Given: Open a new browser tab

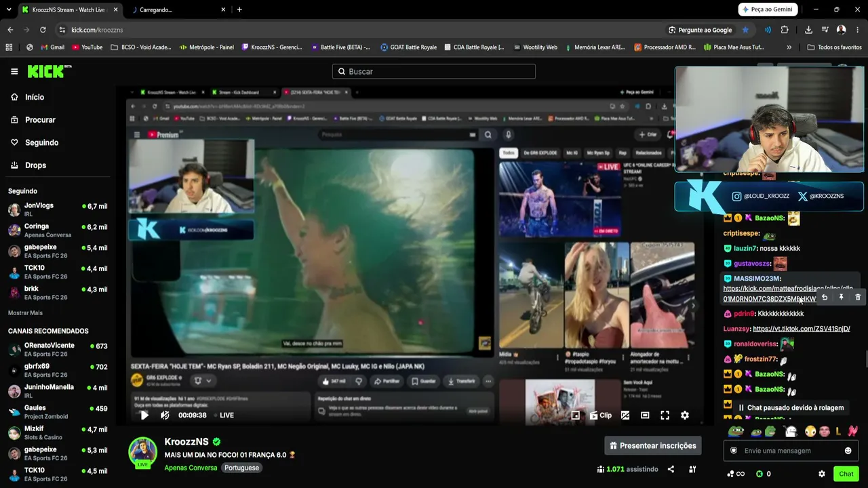Looking at the screenshot, I should click(239, 9).
